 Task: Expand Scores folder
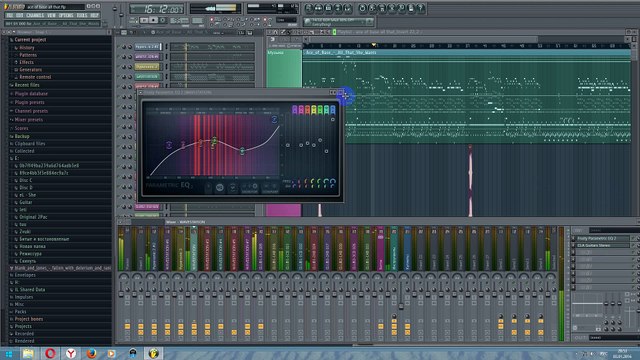point(21,129)
